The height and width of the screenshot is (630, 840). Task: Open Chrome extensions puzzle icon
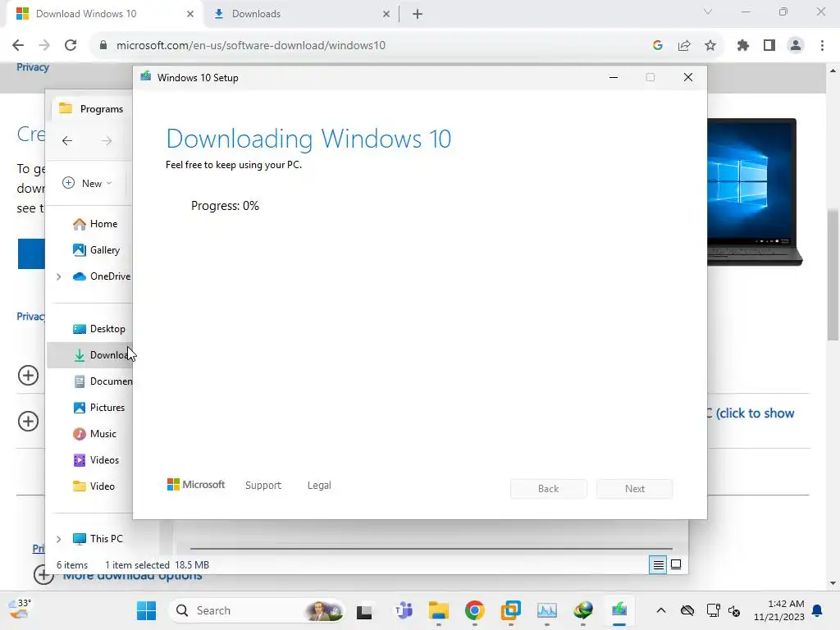click(x=743, y=46)
